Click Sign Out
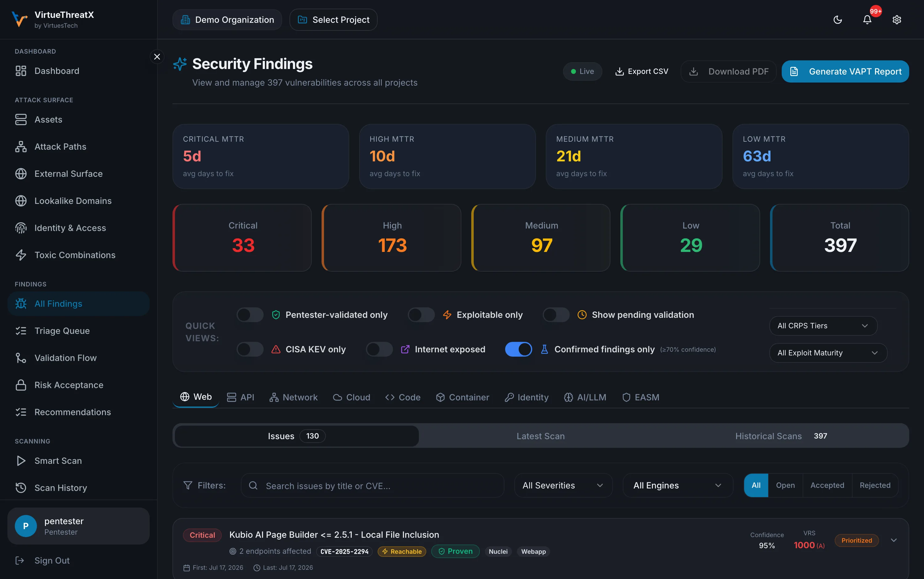This screenshot has height=579, width=924. pos(78,561)
